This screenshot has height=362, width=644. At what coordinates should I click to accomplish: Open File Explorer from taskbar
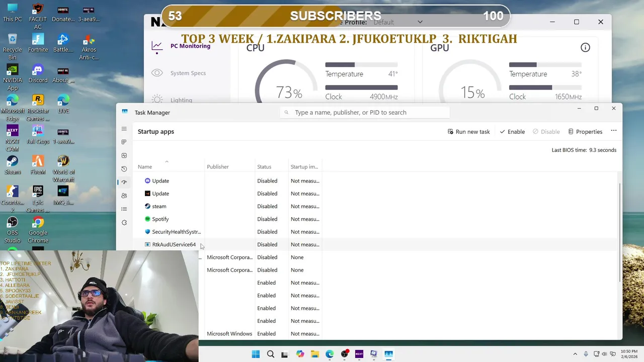[315, 354]
